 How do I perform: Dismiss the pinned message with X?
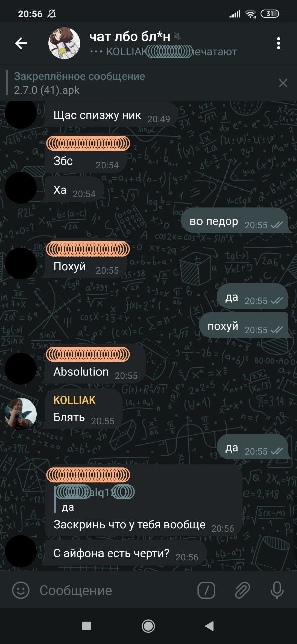(283, 83)
